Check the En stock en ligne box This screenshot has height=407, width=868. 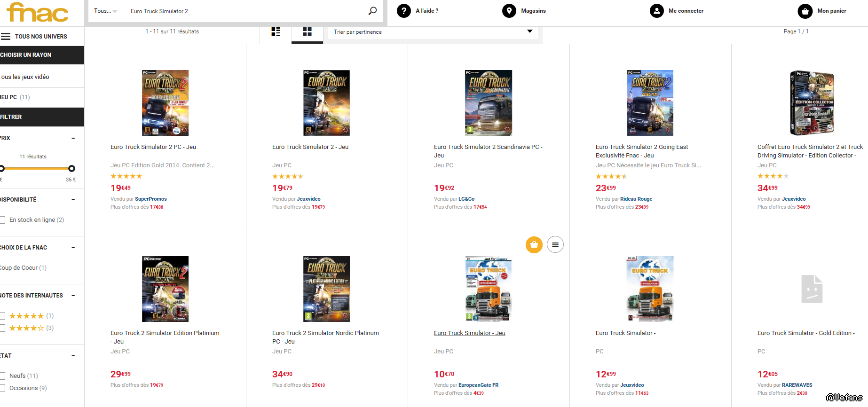tap(2, 220)
